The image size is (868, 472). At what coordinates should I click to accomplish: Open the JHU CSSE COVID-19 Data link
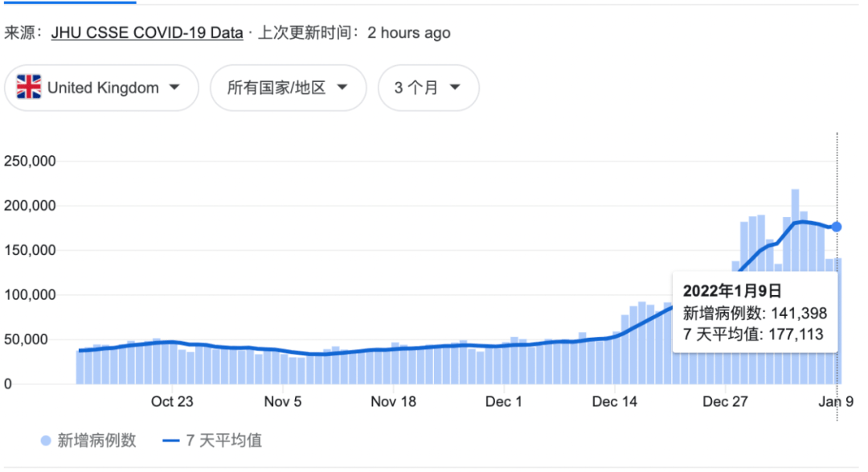pyautogui.click(x=146, y=32)
